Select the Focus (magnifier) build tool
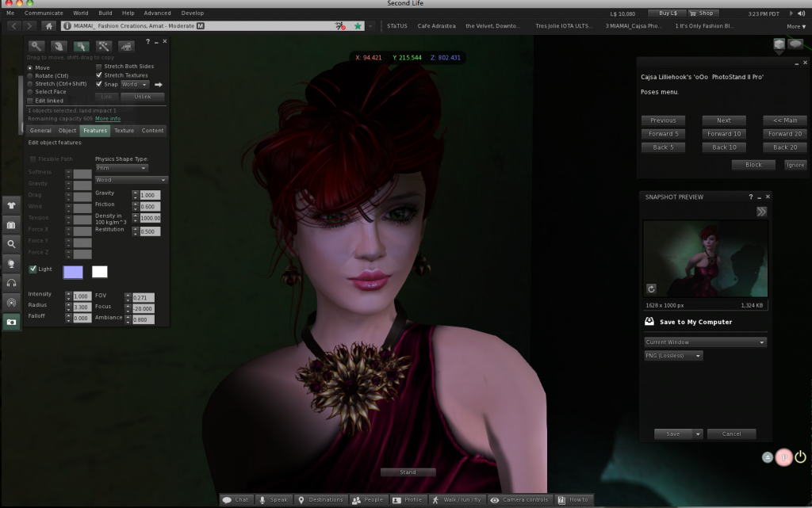The height and width of the screenshot is (508, 812). (x=37, y=47)
